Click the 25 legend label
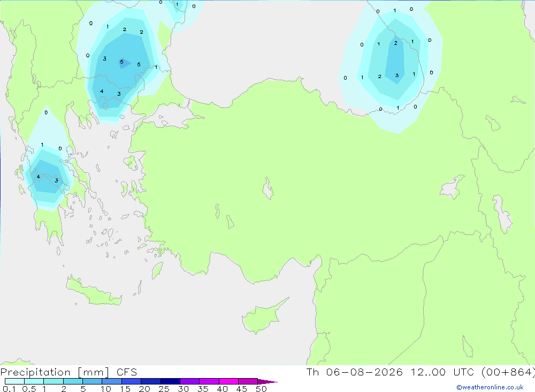 click(x=164, y=389)
